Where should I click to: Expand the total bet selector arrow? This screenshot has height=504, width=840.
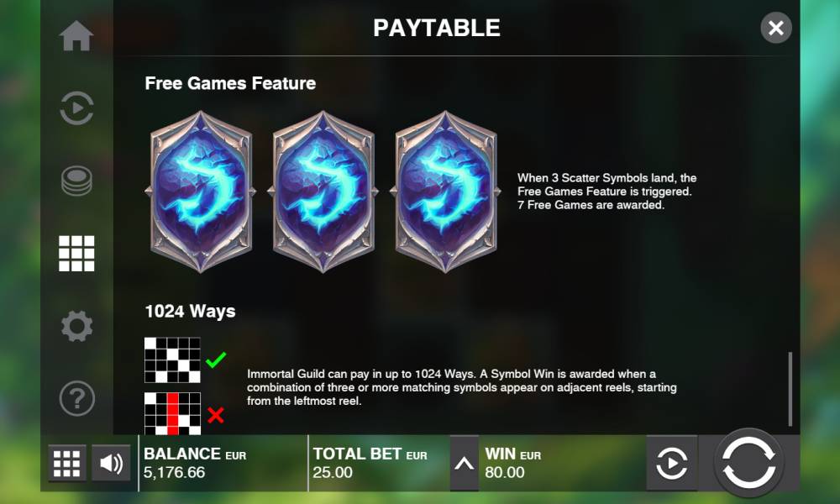coord(464,464)
